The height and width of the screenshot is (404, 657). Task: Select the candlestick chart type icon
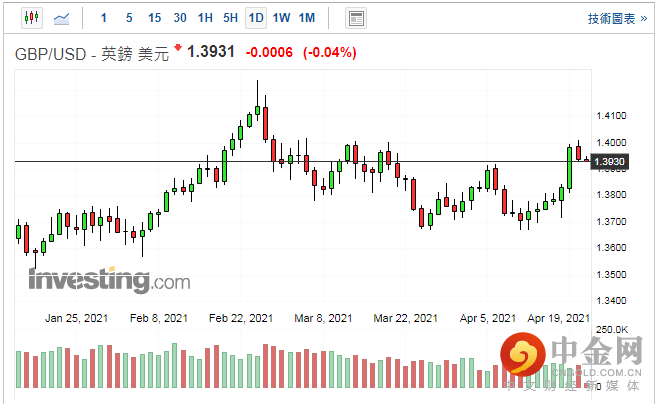tap(32, 18)
